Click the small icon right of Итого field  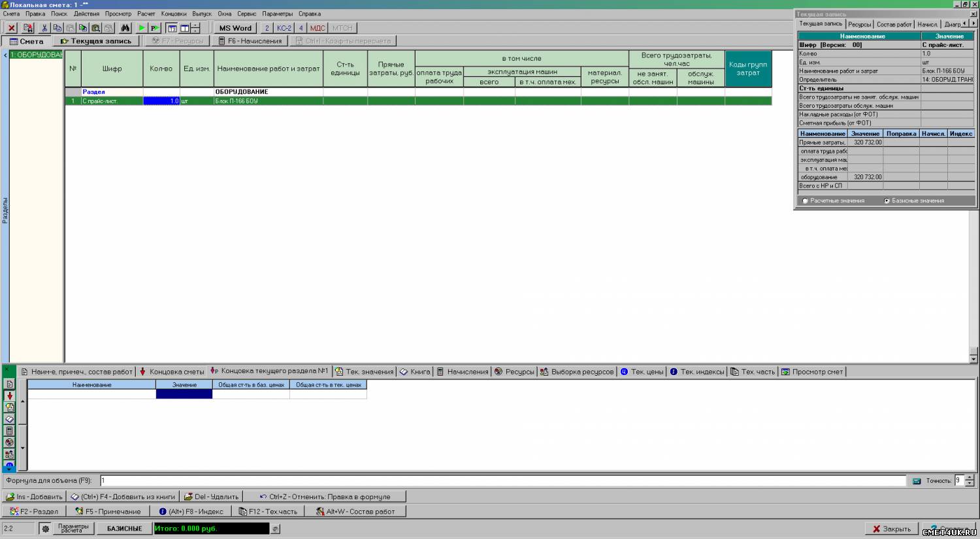[276, 529]
